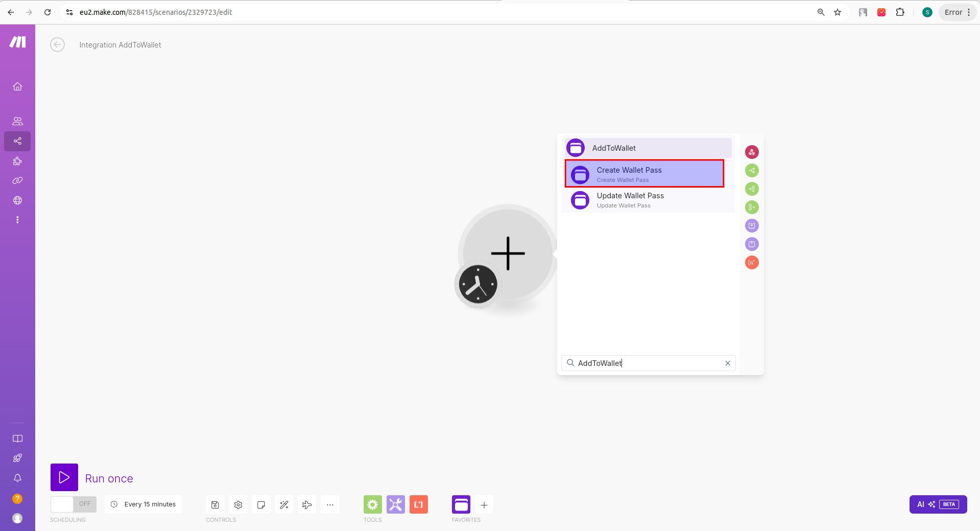
Task: Click the notifications bell icon
Action: click(x=17, y=478)
